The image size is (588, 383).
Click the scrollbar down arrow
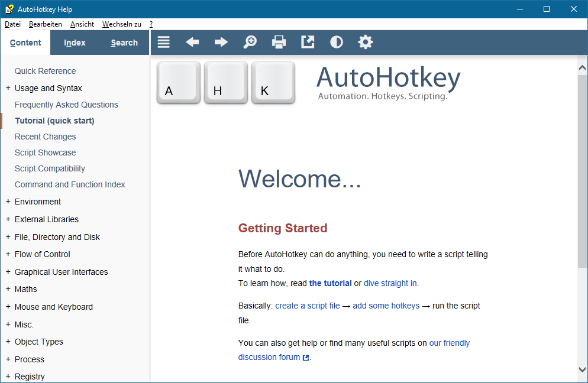pos(582,369)
